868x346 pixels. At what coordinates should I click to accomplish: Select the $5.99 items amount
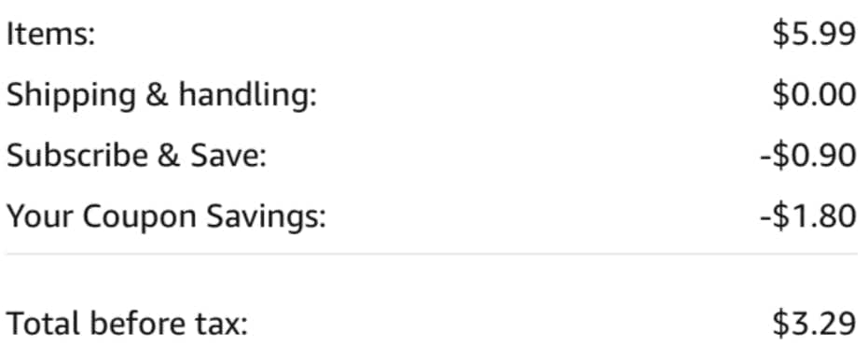[x=815, y=35]
